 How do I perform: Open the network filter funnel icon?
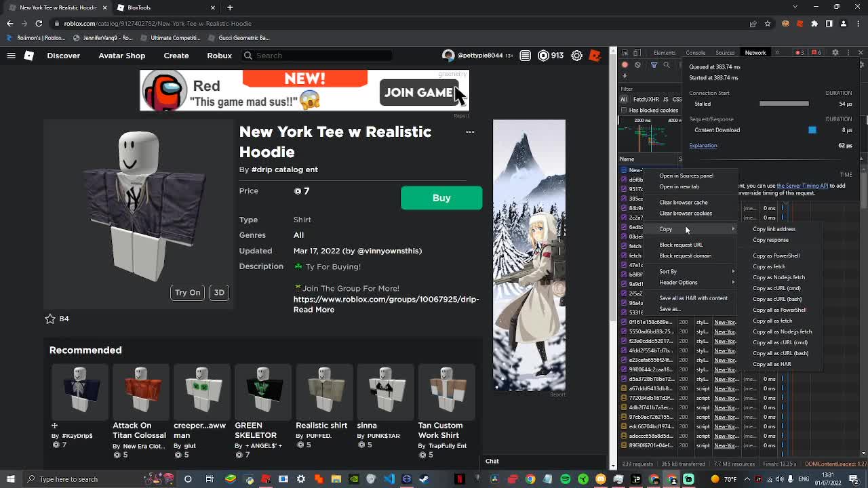[654, 65]
